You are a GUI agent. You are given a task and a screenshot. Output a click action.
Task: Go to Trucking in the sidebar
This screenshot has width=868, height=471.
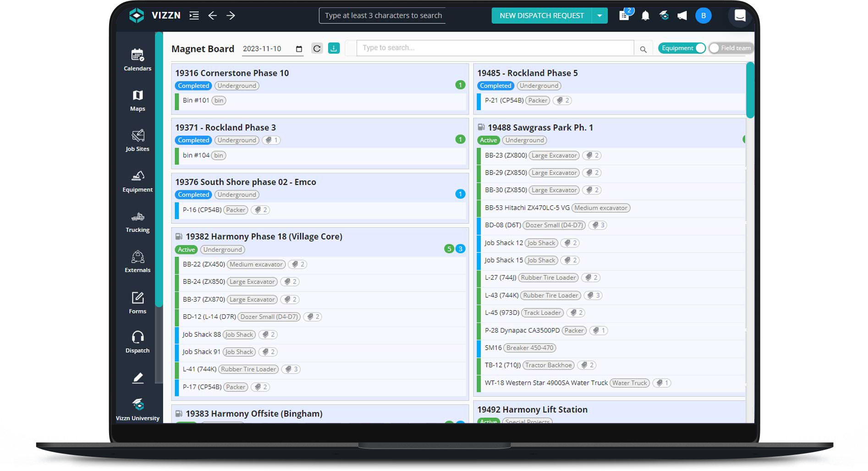(137, 222)
